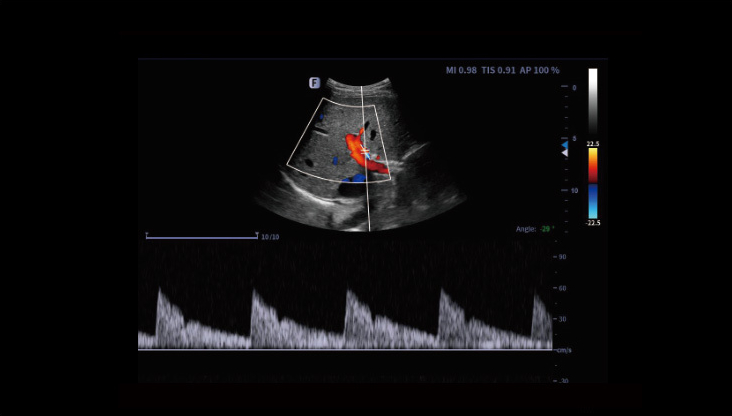
Task: Click the grayscale map bar
Action: pos(593,103)
